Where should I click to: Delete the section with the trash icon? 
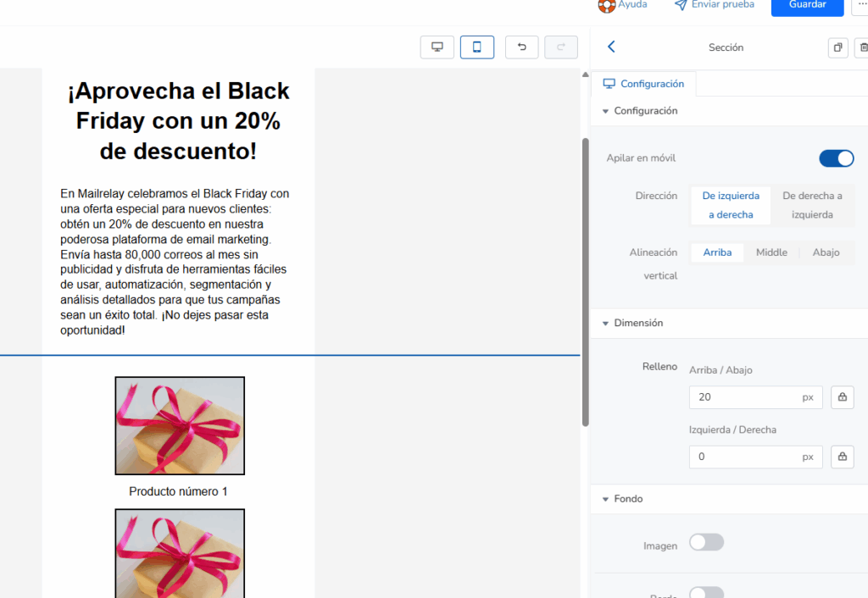(863, 47)
